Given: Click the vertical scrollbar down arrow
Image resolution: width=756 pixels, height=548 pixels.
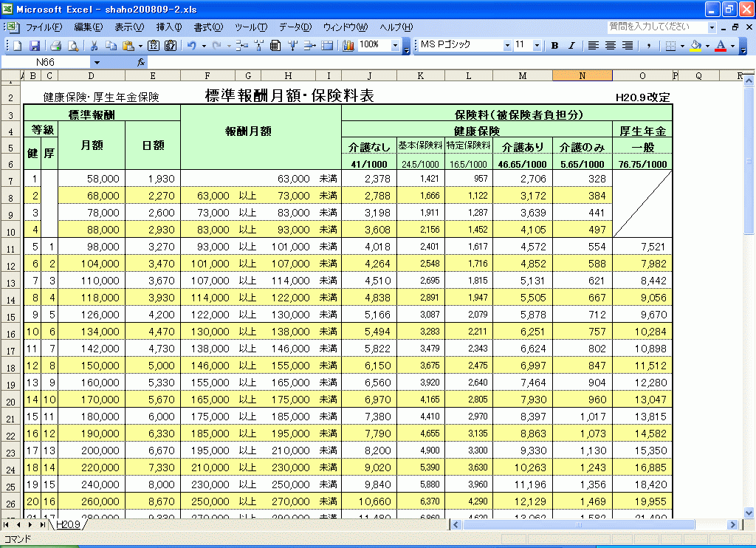Looking at the screenshot, I should tap(749, 513).
